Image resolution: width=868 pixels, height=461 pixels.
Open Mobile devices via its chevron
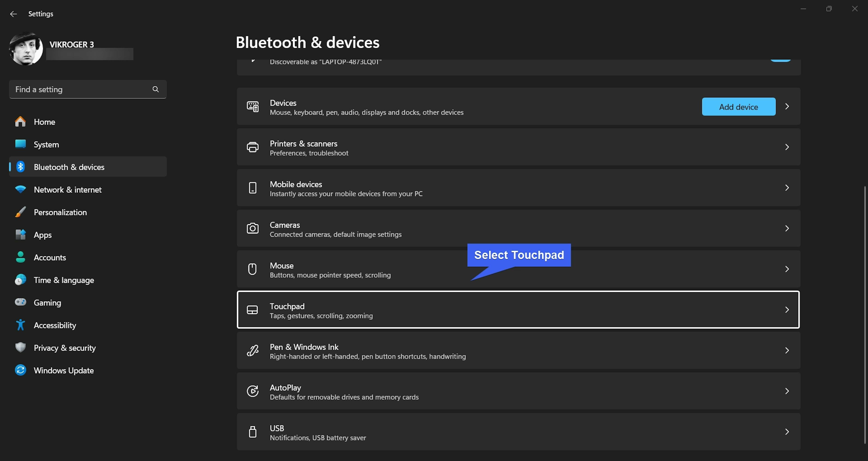point(787,188)
